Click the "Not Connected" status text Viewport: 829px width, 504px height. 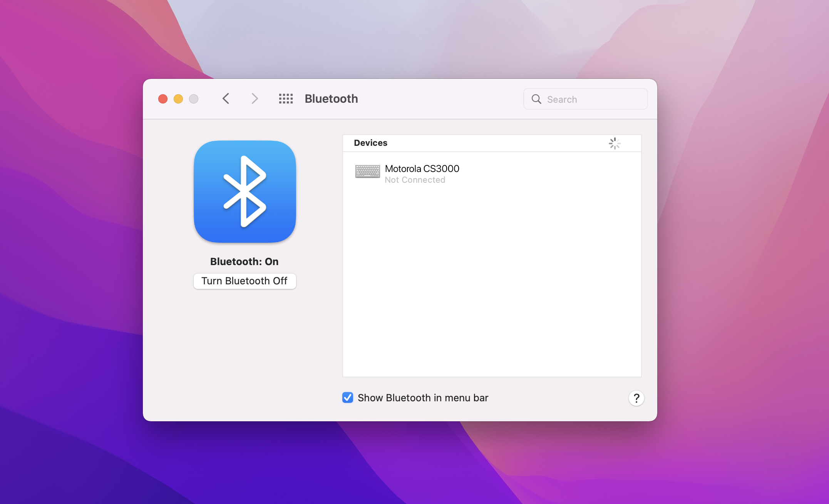(x=415, y=180)
